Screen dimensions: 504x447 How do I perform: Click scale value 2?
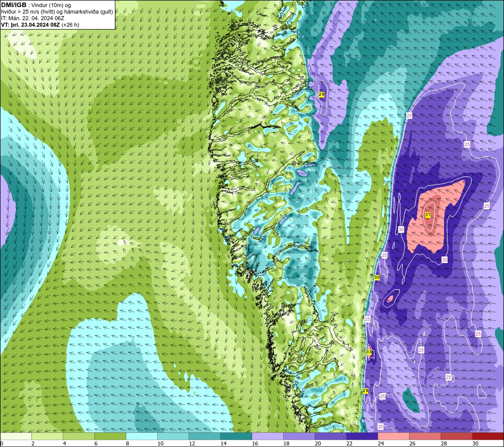(33, 443)
